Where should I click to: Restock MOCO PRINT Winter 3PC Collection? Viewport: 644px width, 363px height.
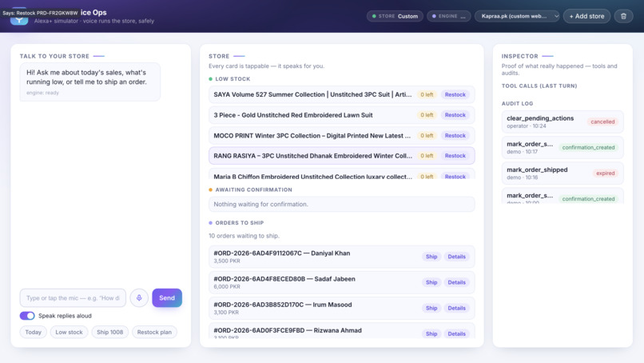tap(455, 135)
